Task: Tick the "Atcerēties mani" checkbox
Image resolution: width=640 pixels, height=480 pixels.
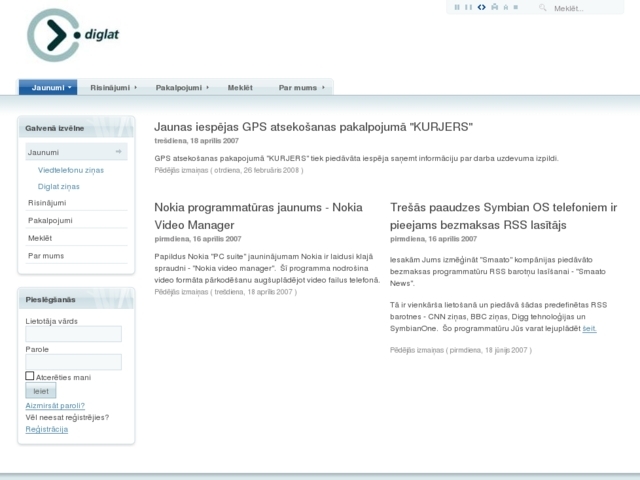Action: click(x=30, y=377)
